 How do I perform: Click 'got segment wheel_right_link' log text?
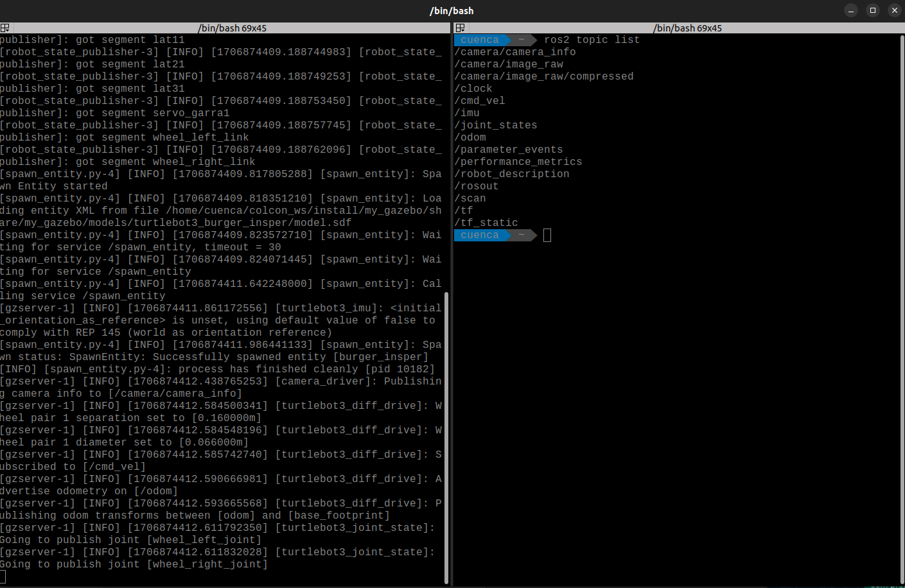(166, 162)
